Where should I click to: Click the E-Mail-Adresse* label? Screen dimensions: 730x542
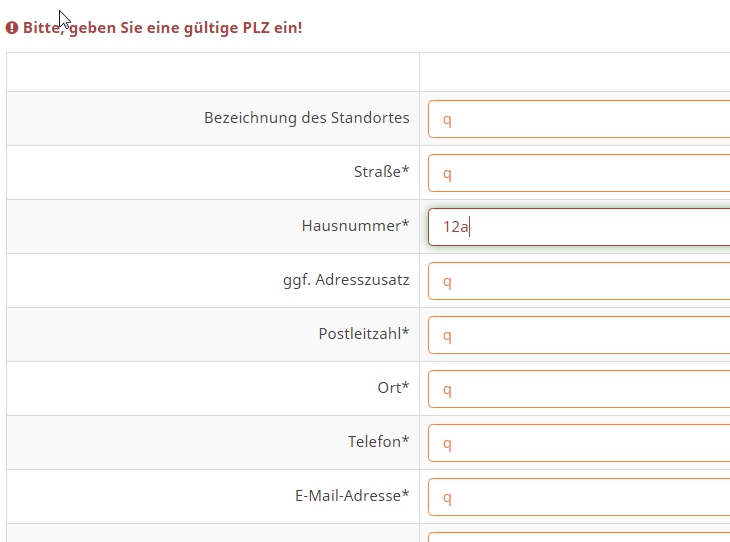point(353,496)
